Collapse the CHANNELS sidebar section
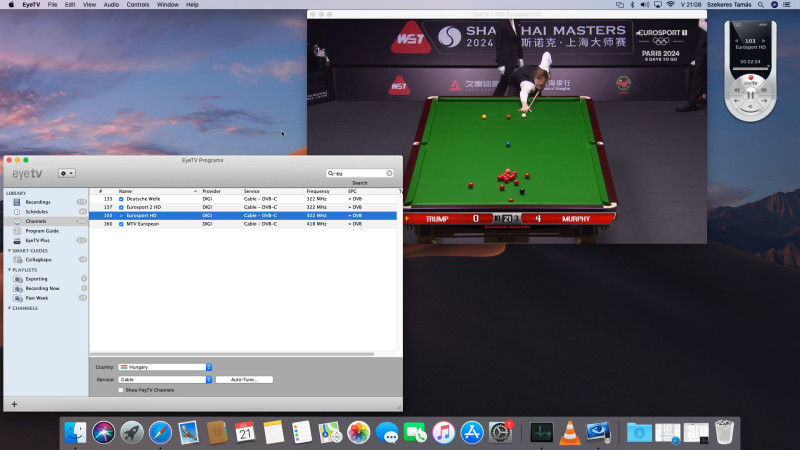The height and width of the screenshot is (450, 800). pyautogui.click(x=9, y=308)
